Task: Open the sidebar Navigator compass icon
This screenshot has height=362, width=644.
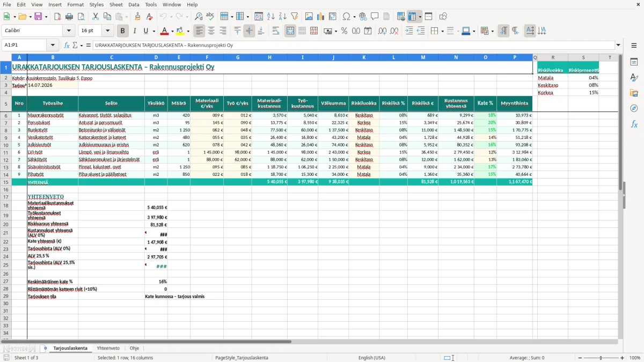Action: [x=634, y=108]
